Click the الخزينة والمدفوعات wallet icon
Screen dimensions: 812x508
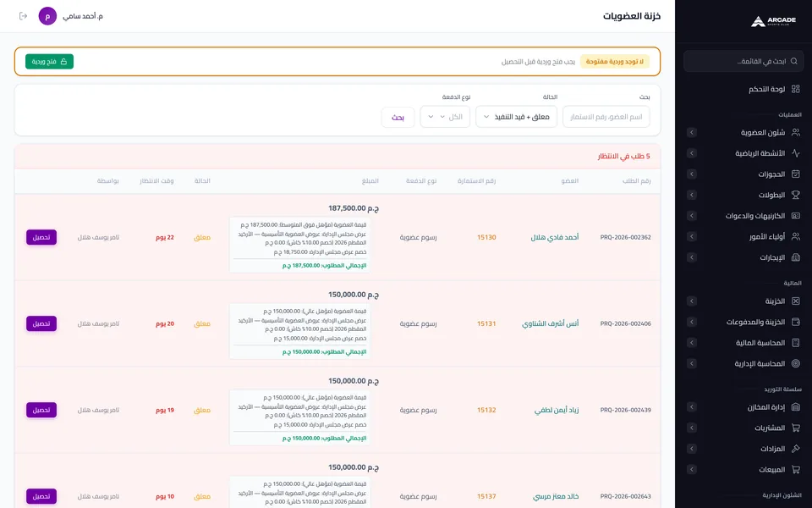(x=796, y=322)
